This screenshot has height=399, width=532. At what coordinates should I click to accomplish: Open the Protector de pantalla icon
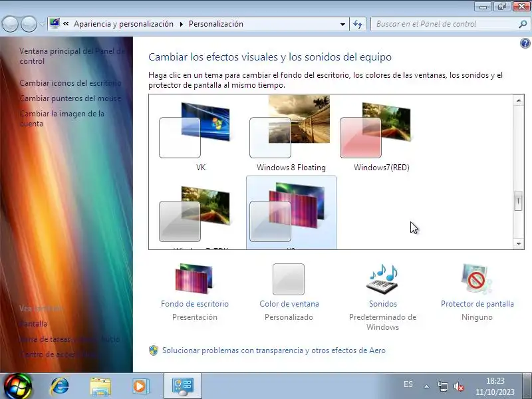point(476,279)
